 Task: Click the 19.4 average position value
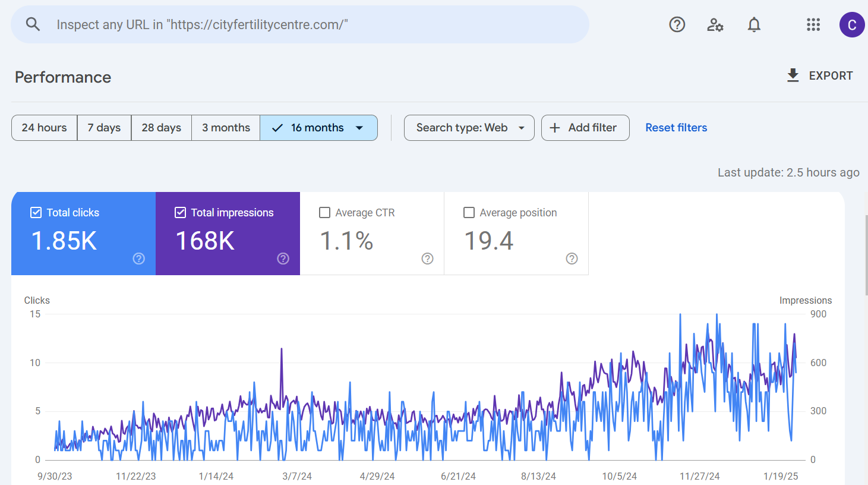(x=488, y=241)
